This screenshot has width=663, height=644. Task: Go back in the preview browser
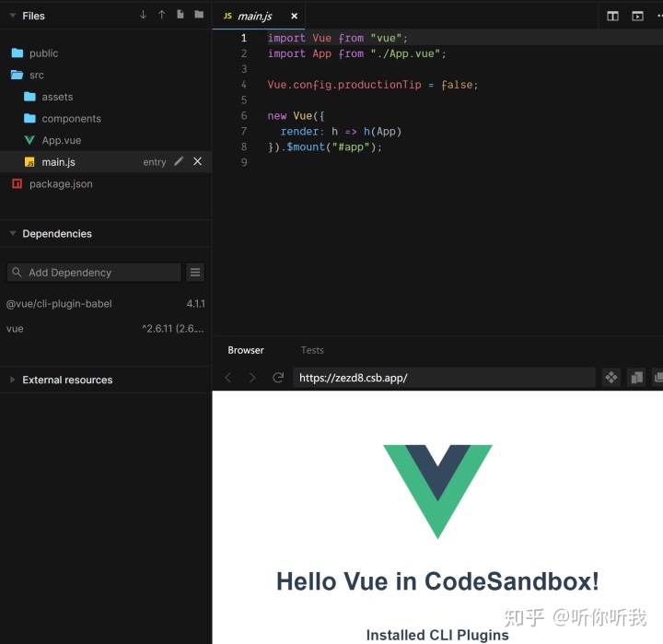pyautogui.click(x=228, y=378)
